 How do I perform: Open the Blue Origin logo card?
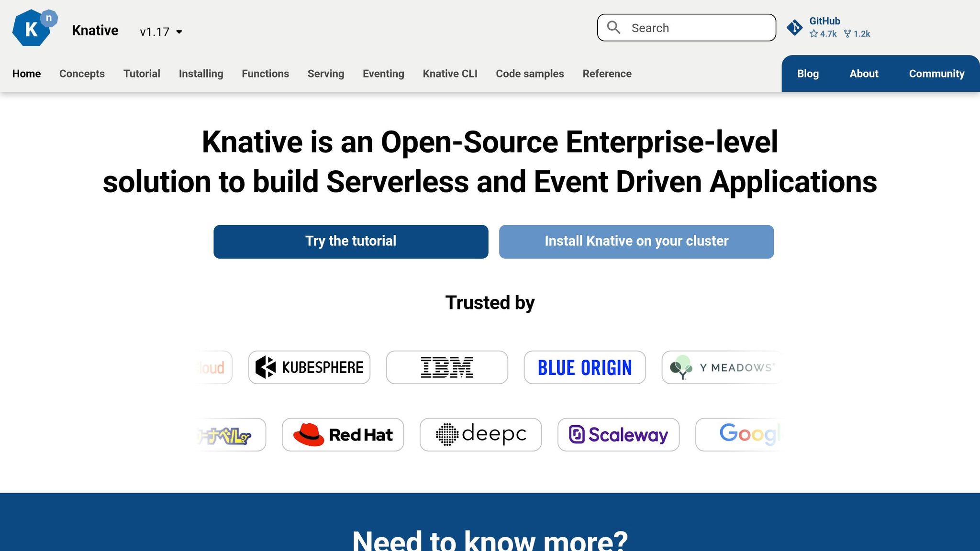point(585,367)
